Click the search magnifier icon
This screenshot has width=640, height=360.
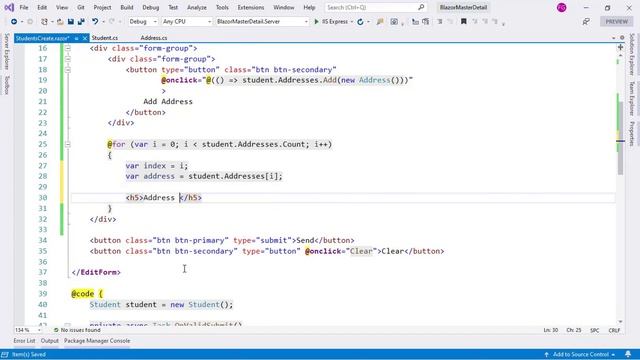[421, 7]
